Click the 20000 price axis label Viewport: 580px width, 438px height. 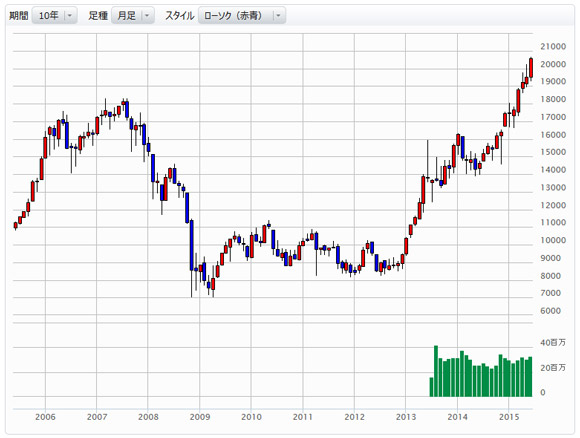tap(553, 64)
